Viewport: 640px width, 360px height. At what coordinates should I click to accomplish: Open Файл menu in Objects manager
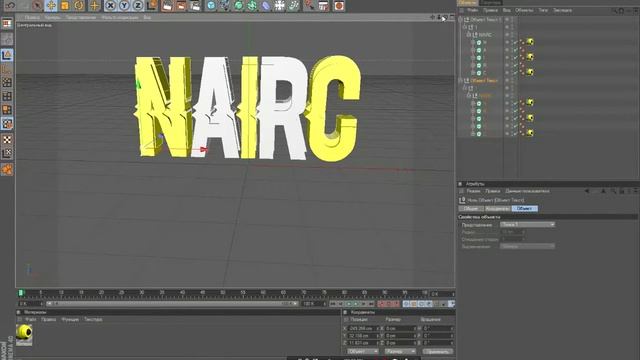pos(473,10)
